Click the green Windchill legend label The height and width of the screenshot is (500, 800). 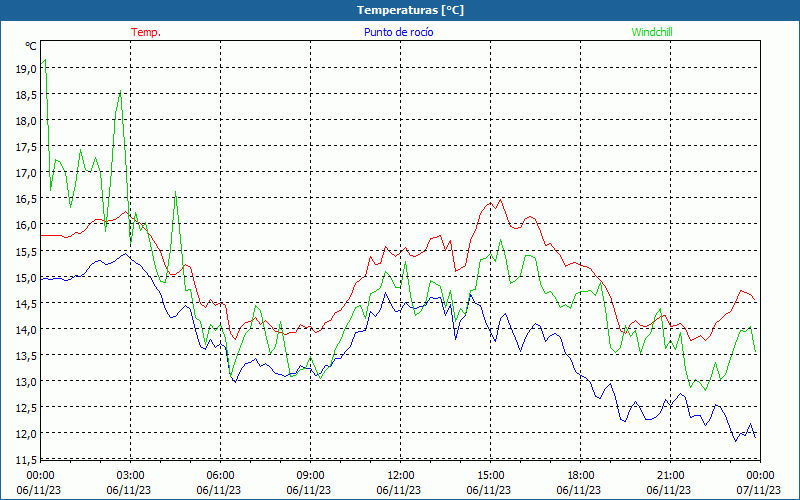652,32
